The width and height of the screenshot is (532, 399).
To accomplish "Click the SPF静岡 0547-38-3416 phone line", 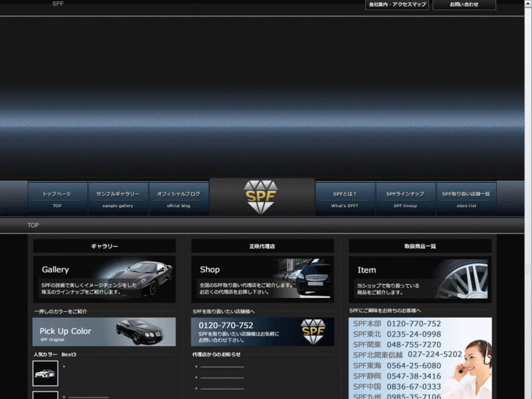I will click(397, 376).
